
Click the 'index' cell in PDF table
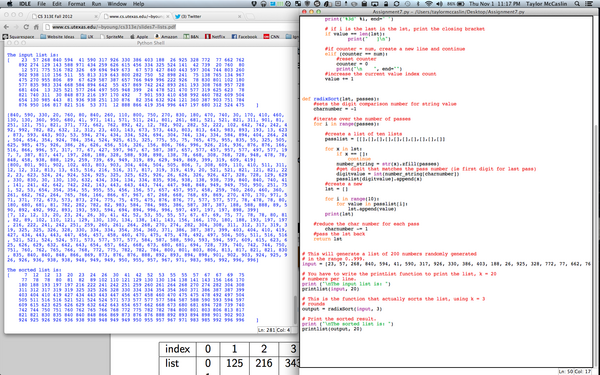[178, 349]
